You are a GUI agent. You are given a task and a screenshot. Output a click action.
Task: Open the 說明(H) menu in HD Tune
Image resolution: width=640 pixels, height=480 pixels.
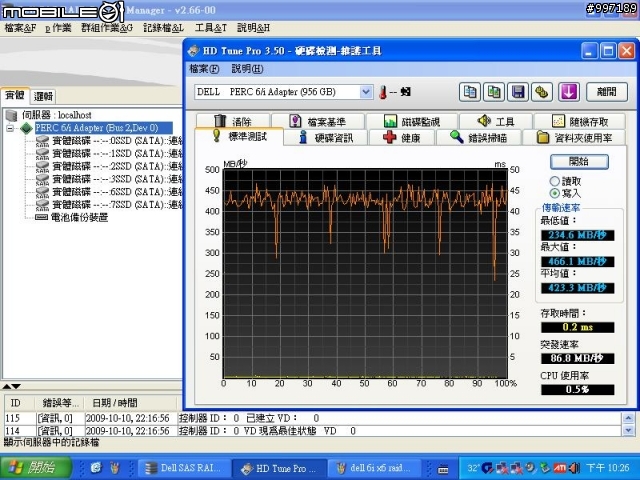(247, 69)
